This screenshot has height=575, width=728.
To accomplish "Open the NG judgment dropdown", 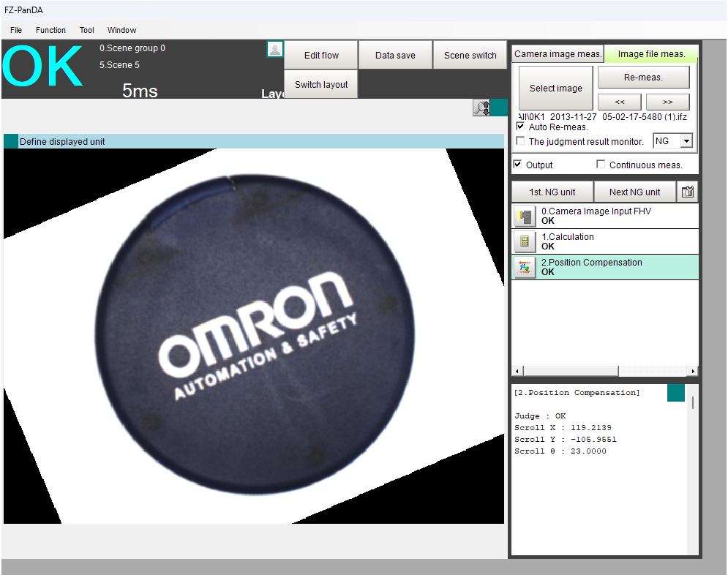I will coord(687,140).
